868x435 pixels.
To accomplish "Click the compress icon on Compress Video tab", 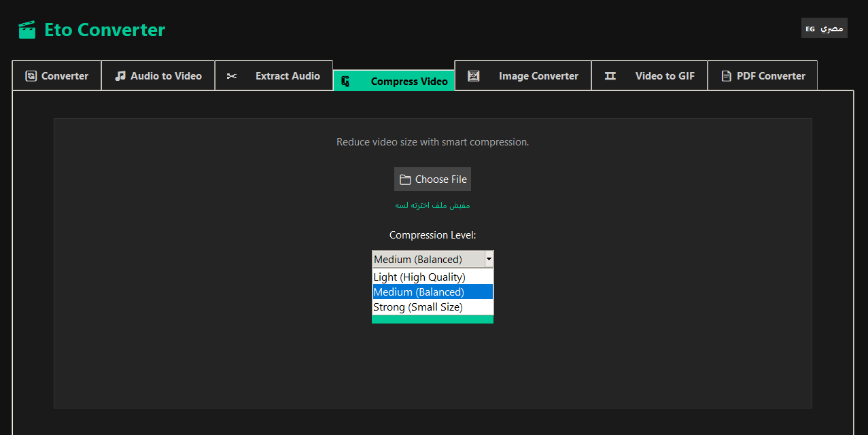I will point(345,82).
